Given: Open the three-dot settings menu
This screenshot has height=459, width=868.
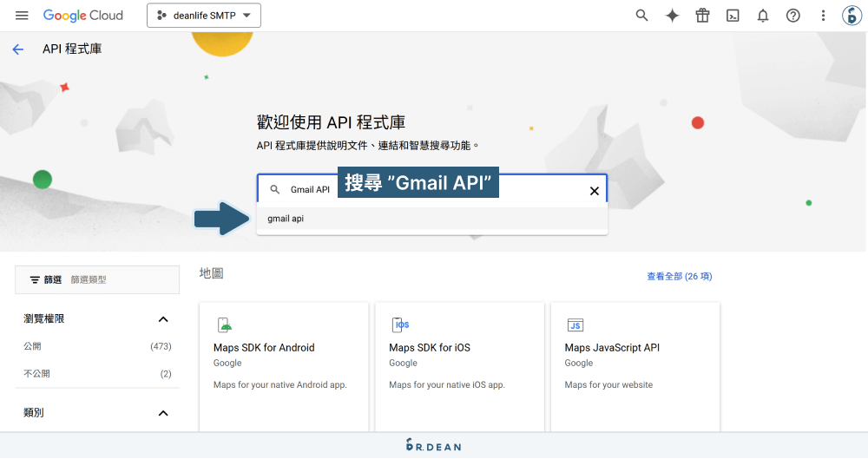Looking at the screenshot, I should 823,16.
